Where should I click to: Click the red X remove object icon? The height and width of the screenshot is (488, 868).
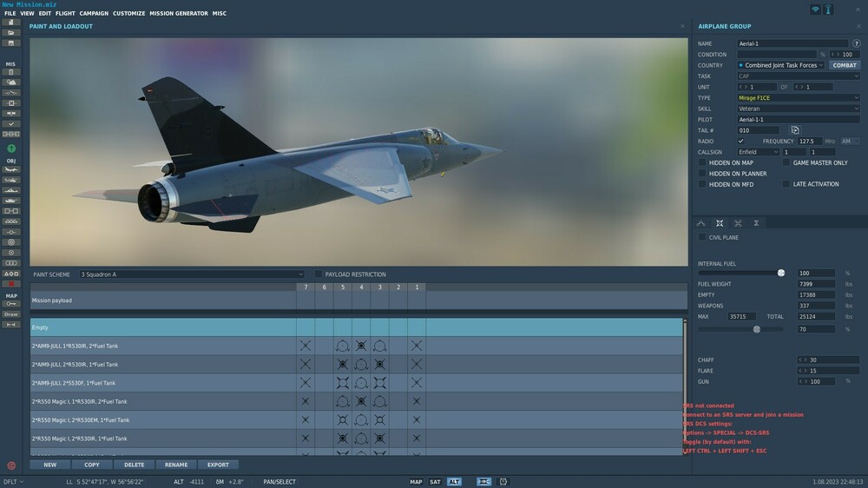(10, 284)
